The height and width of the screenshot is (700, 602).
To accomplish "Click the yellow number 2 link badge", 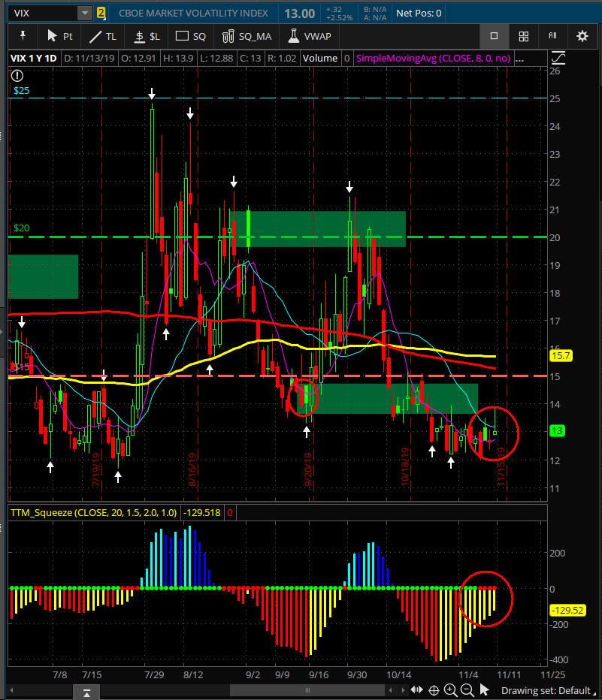I will pyautogui.click(x=101, y=13).
